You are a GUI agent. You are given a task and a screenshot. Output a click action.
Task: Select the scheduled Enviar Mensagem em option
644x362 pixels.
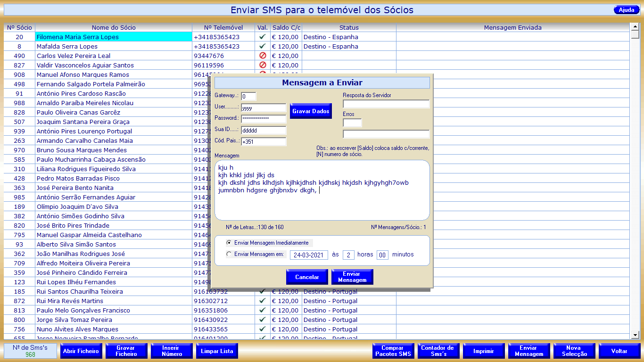(229, 255)
